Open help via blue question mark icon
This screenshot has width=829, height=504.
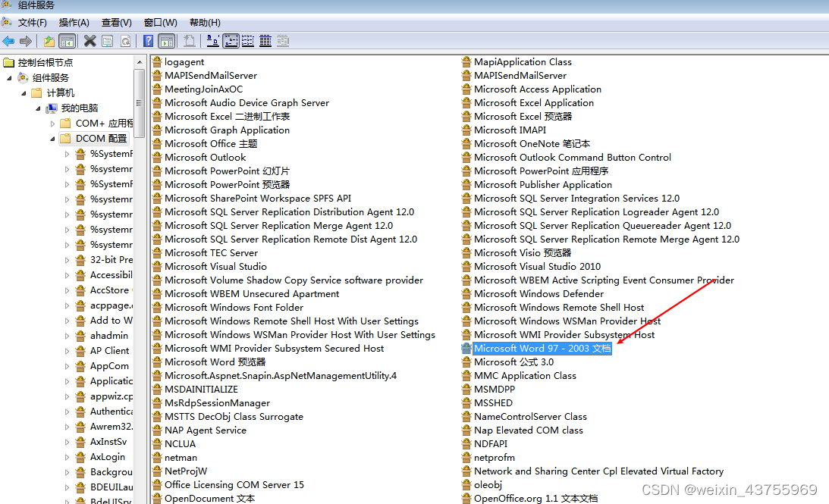click(149, 41)
